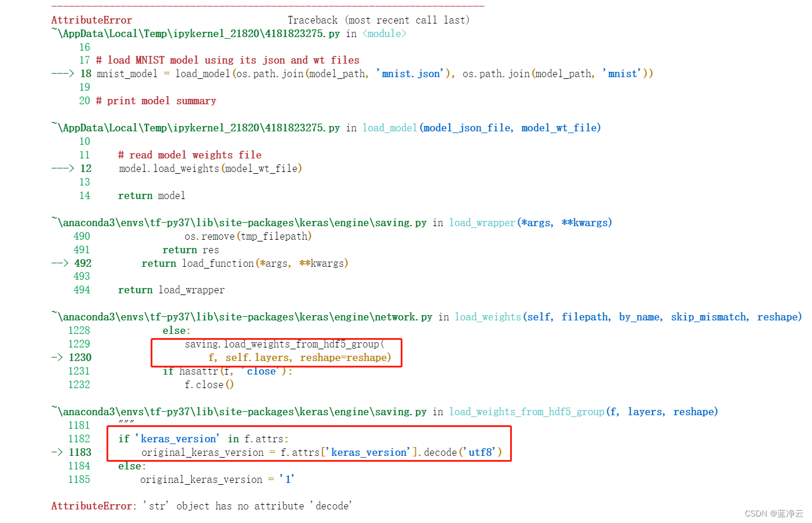Click the 'Traceback (most recent call last)' text

[378, 20]
